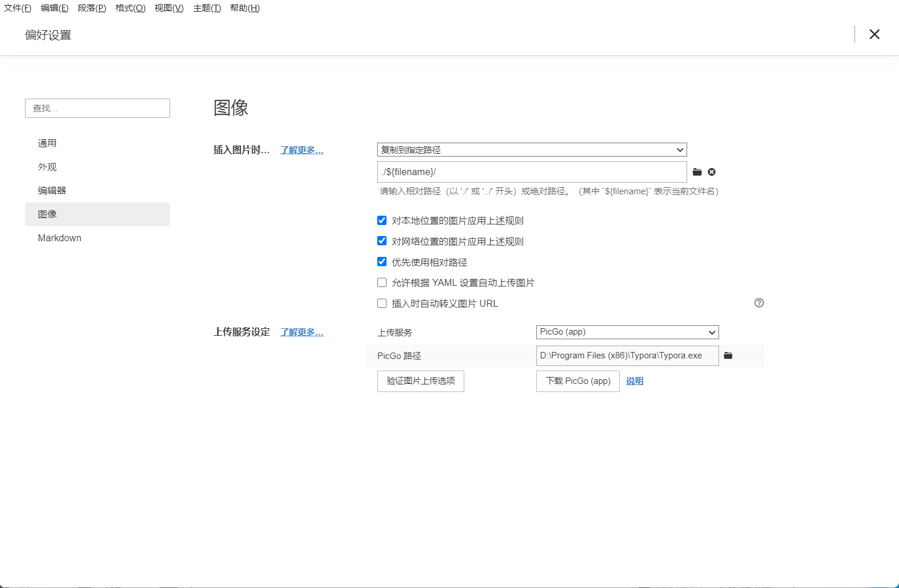899x588 pixels.
Task: Select the 编辑器 settings category
Action: point(52,191)
